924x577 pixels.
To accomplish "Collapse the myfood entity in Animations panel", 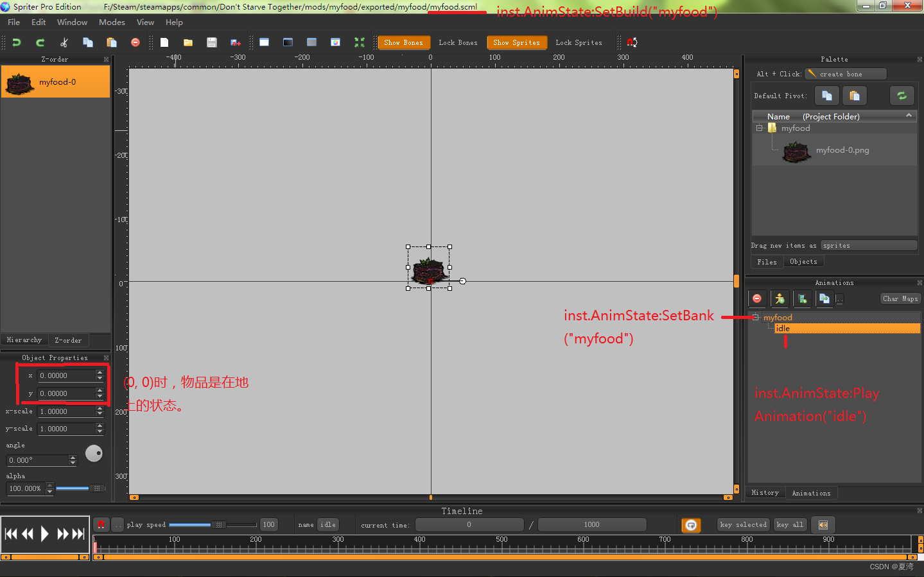I will click(756, 317).
